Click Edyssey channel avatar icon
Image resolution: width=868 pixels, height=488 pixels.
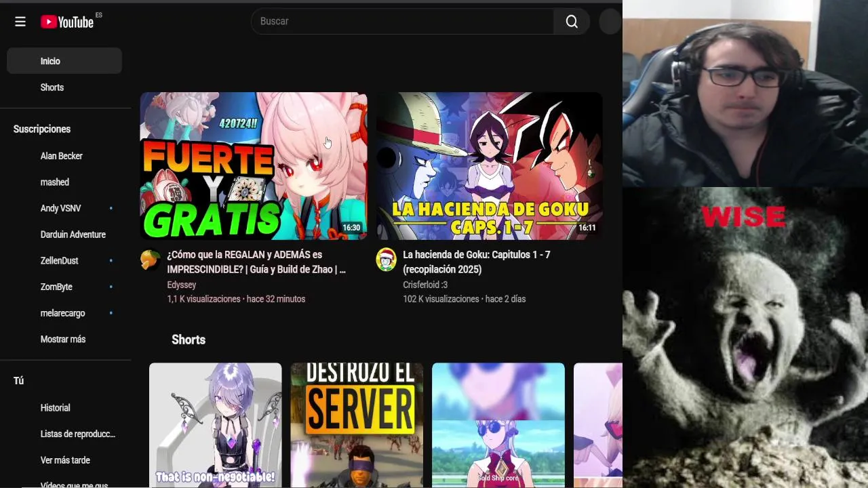[x=150, y=260]
